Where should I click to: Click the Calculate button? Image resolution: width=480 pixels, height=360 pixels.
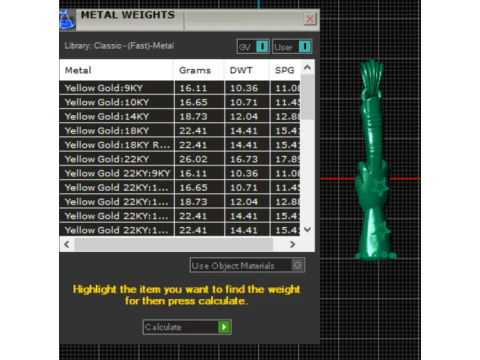[x=187, y=327]
